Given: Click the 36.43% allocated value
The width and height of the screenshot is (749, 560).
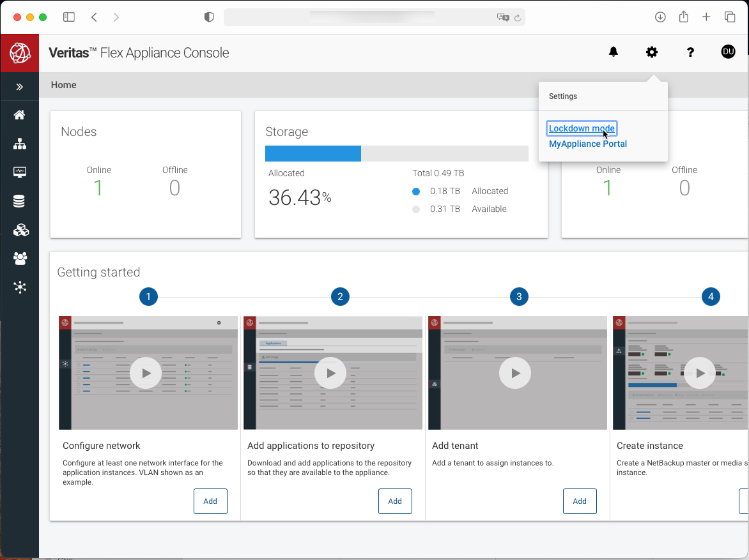Looking at the screenshot, I should click(300, 198).
